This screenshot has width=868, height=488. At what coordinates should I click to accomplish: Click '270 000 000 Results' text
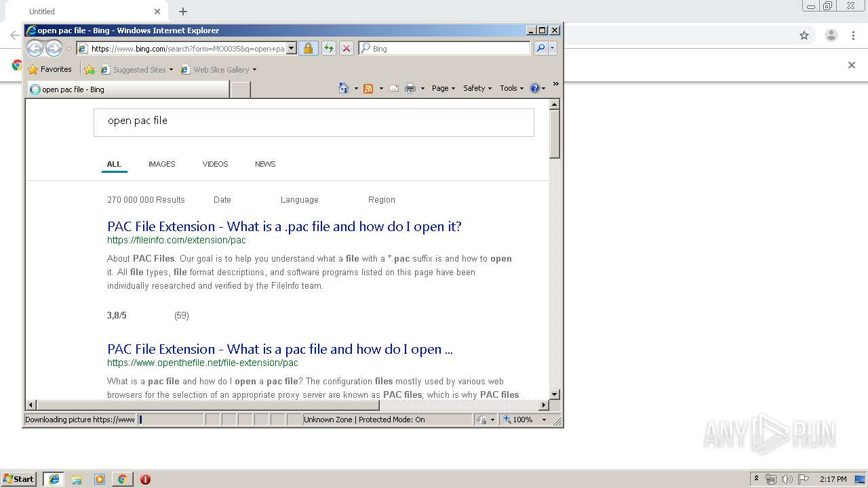tap(146, 200)
